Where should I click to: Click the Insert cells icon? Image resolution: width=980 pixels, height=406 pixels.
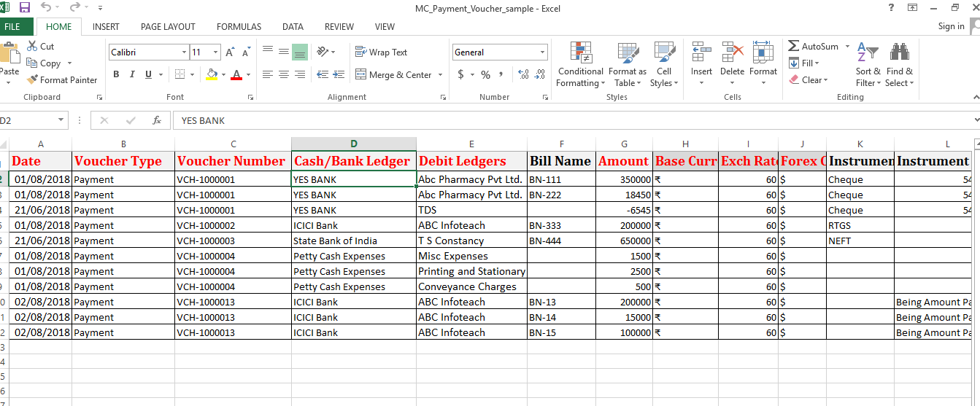(x=701, y=52)
